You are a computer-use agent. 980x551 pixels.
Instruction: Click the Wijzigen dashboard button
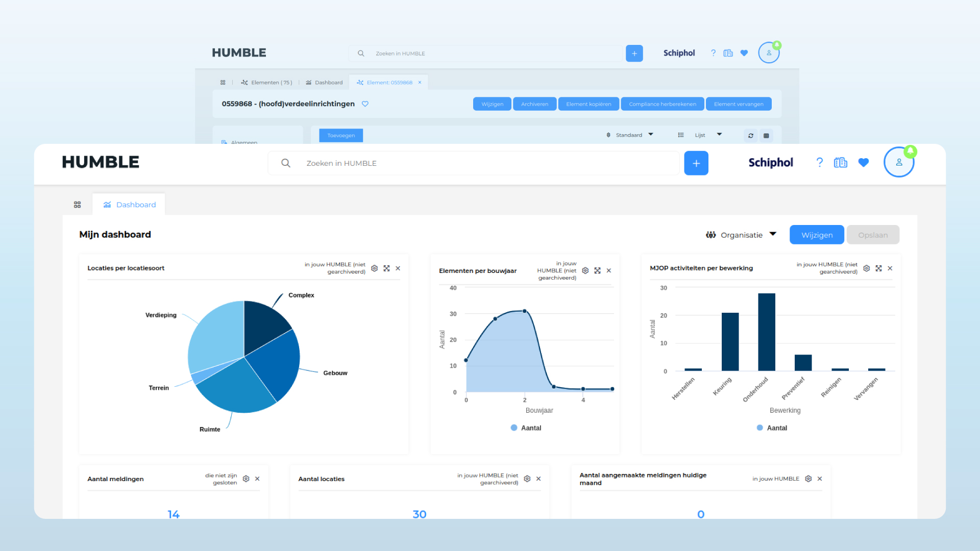pos(817,235)
